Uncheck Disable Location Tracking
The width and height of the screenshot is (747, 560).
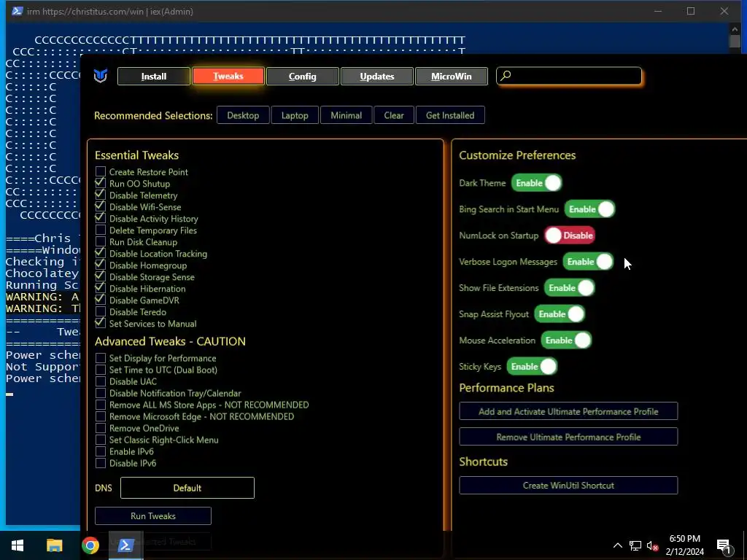tap(101, 253)
